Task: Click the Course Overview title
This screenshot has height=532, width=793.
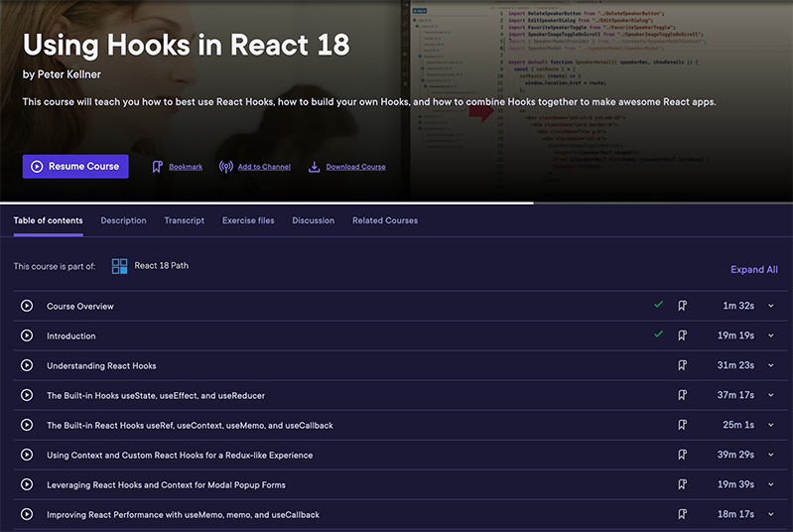Action: click(80, 307)
